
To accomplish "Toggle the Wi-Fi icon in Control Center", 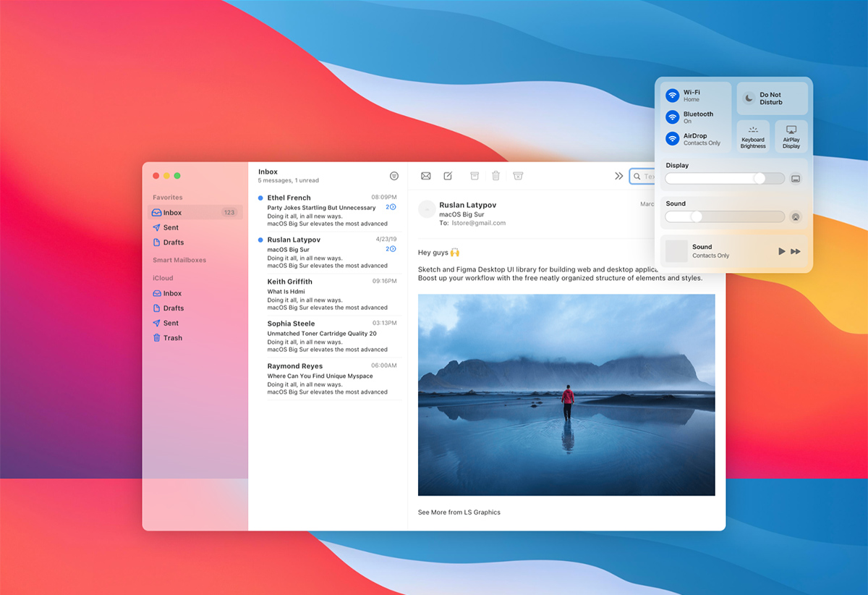I will [673, 96].
